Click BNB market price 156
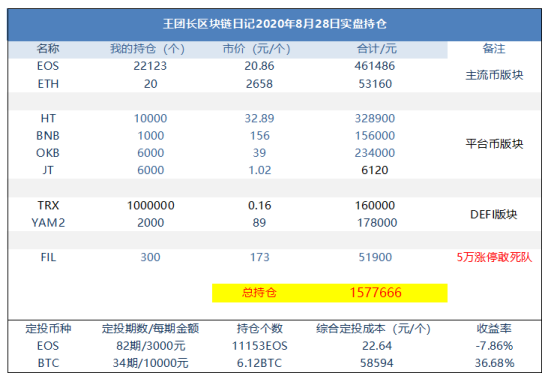Screen dimensions: 551x382 pos(260,136)
